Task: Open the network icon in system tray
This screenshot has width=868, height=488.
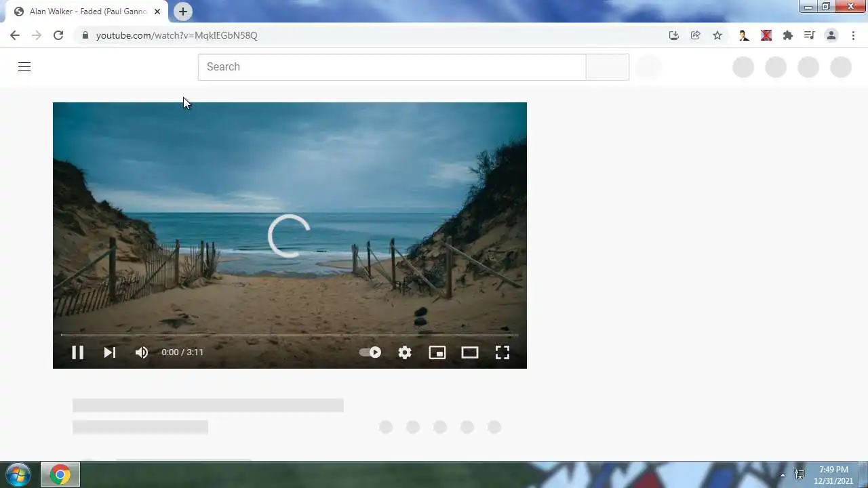Action: click(x=800, y=475)
